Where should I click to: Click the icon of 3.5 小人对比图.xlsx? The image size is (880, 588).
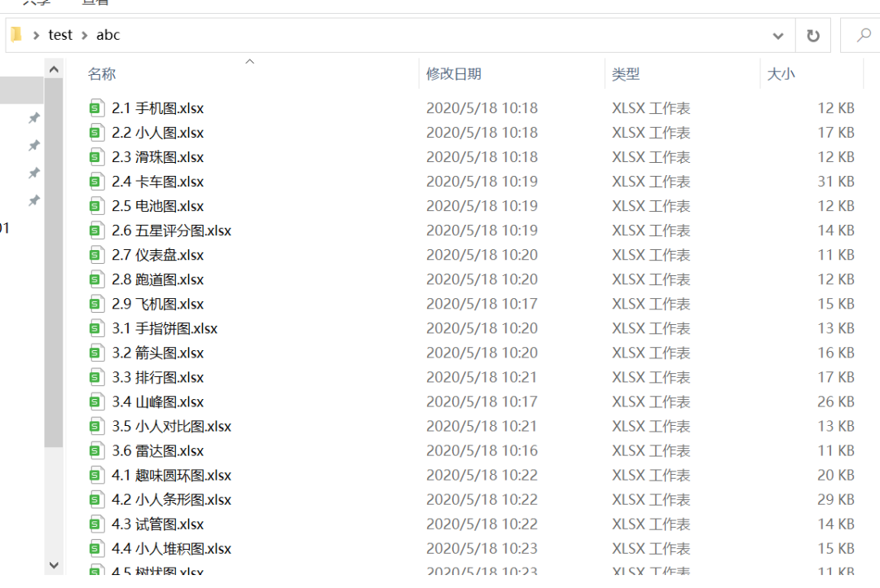coord(96,426)
